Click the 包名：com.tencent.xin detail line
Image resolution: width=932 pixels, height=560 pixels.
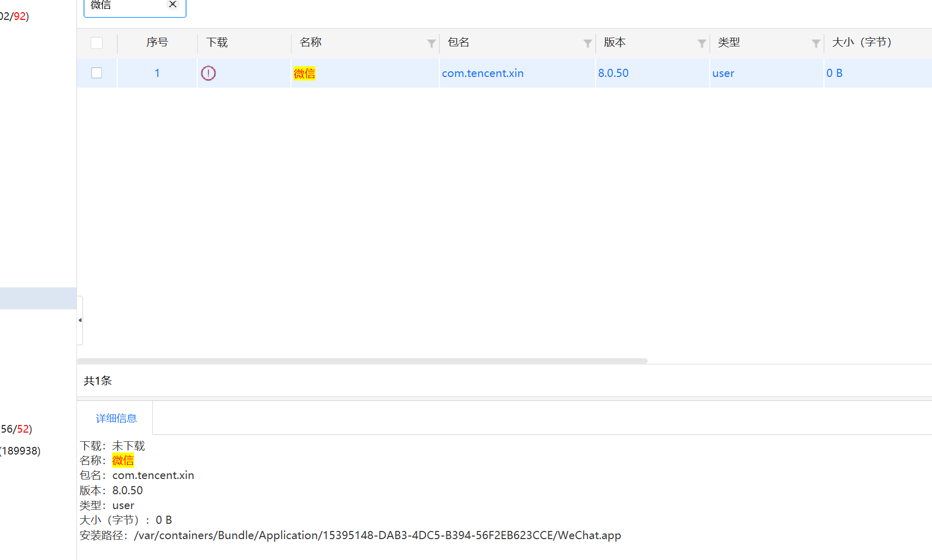coord(137,475)
